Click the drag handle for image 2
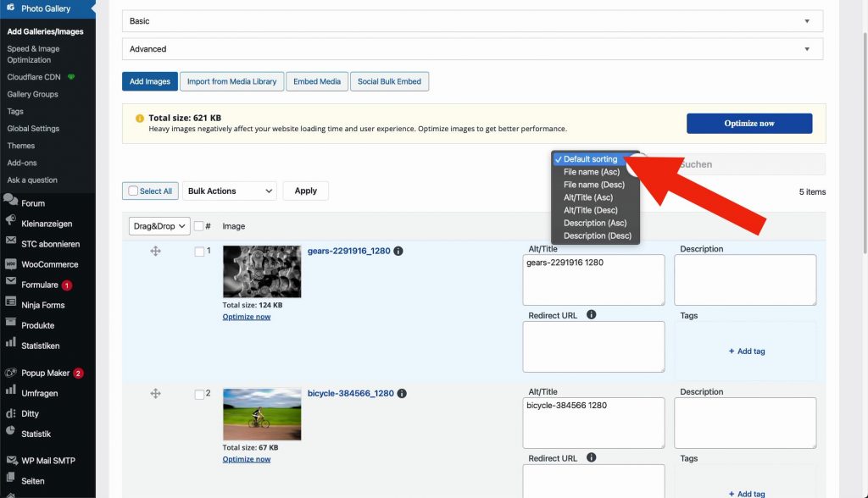 point(155,394)
